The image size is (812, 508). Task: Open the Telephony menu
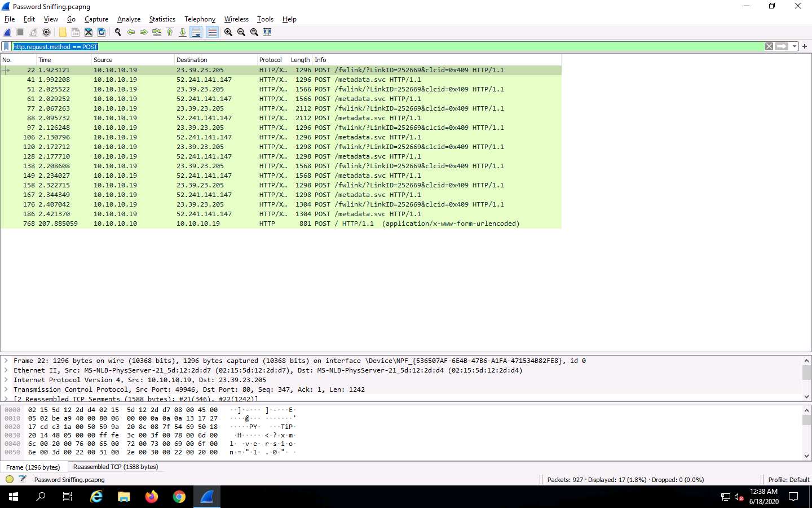200,19
